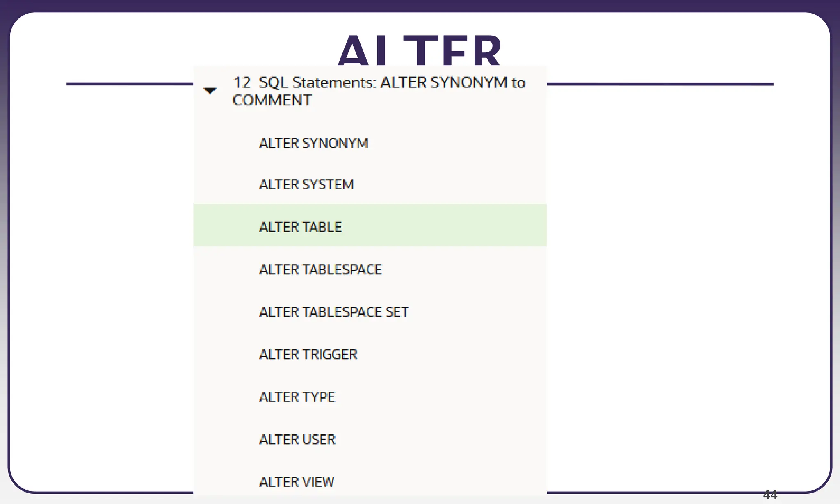Select the ALTER SYNONYM entry

click(314, 143)
